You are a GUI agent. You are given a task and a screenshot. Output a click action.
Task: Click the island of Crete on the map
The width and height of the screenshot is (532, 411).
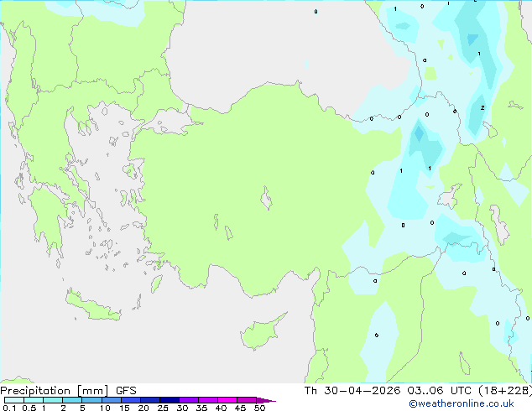point(92,305)
